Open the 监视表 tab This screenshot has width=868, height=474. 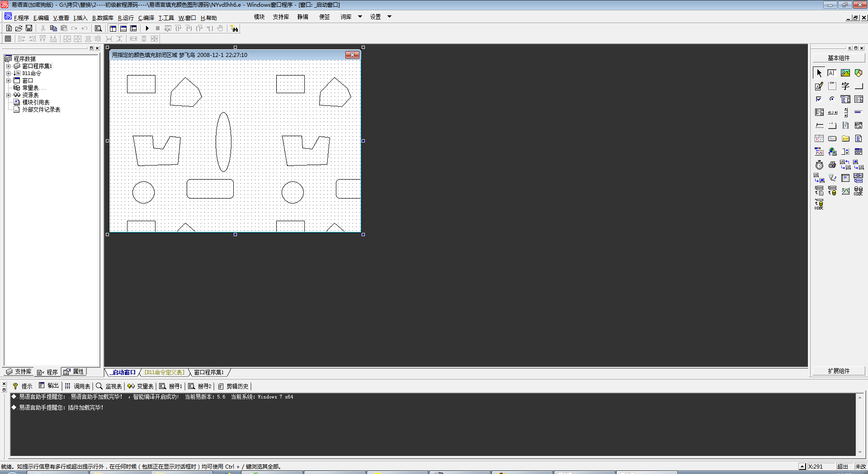[109, 386]
